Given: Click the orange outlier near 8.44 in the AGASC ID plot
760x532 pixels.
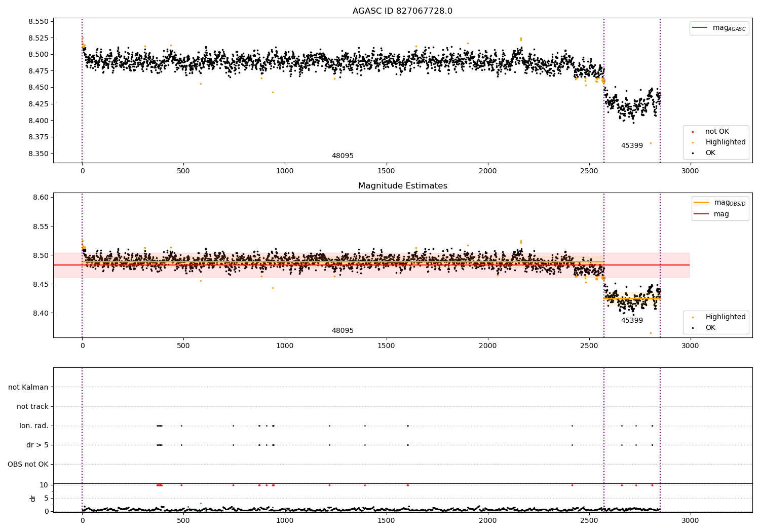Looking at the screenshot, I should point(273,92).
